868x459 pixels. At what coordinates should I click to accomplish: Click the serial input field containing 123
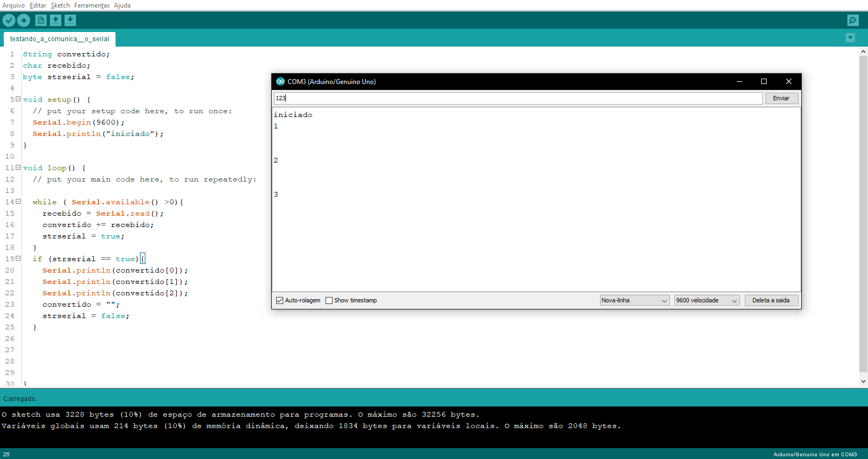pos(518,98)
